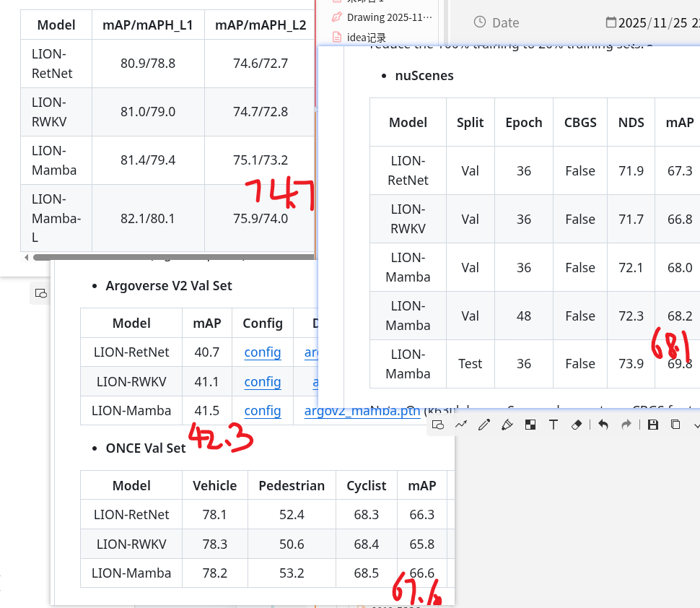The image size is (700, 608).
Task: Select the Pedestrian value 53.2
Action: click(x=292, y=573)
